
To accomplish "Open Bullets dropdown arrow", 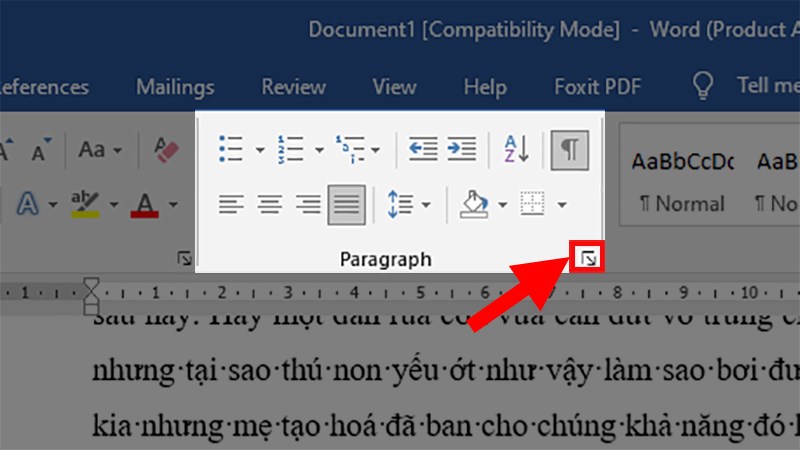I will pyautogui.click(x=260, y=150).
